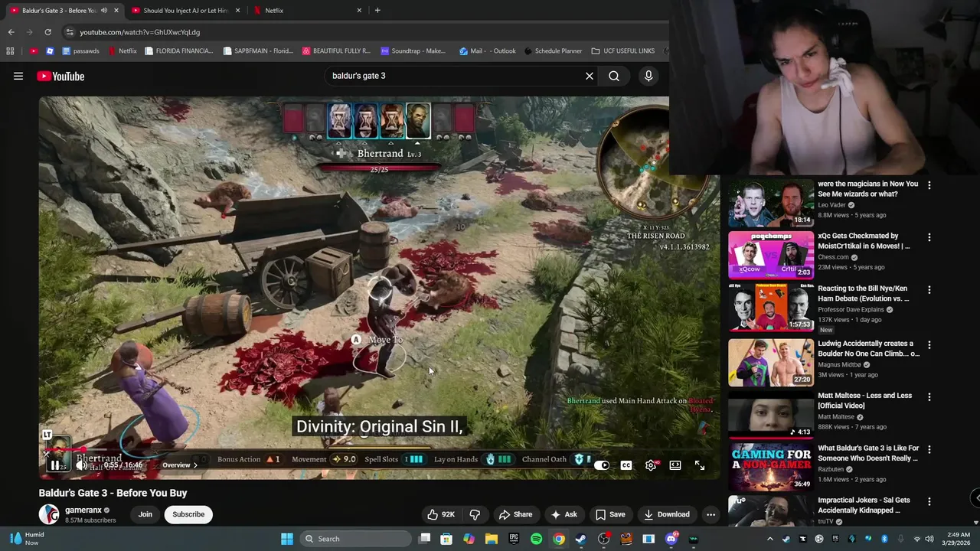Toggle the autoplay switch in the player
This screenshot has height=551, width=980.
click(x=602, y=465)
